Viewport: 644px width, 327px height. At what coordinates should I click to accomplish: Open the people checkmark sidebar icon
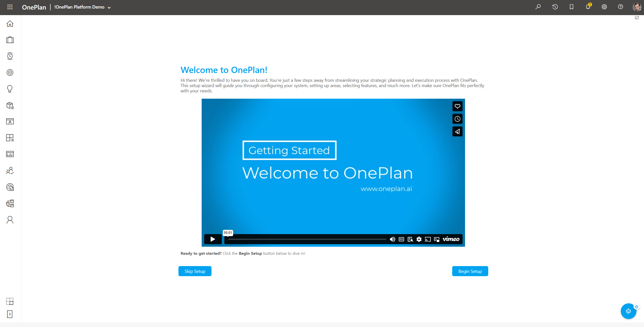tap(10, 171)
